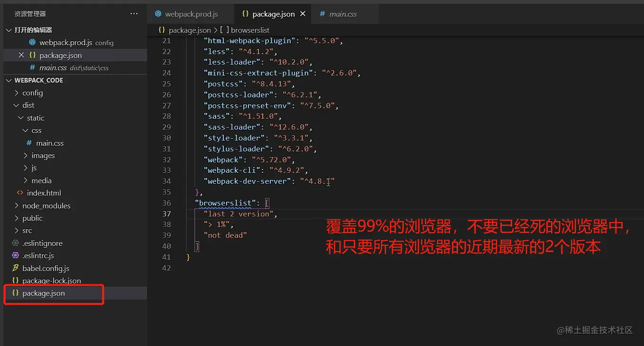644x346 pixels.
Task: Click the .eslintrc.js ESLint icon
Action: [15, 255]
